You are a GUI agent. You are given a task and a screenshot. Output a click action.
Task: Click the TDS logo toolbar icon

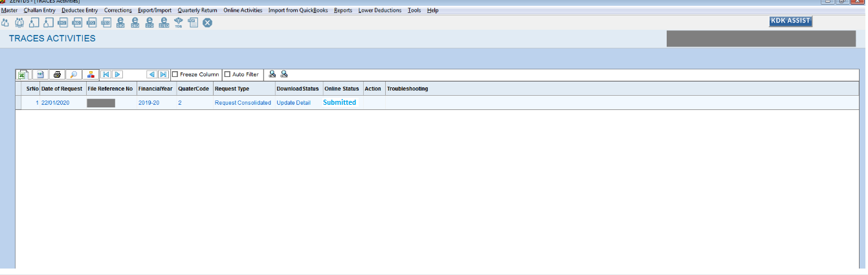coord(178,23)
